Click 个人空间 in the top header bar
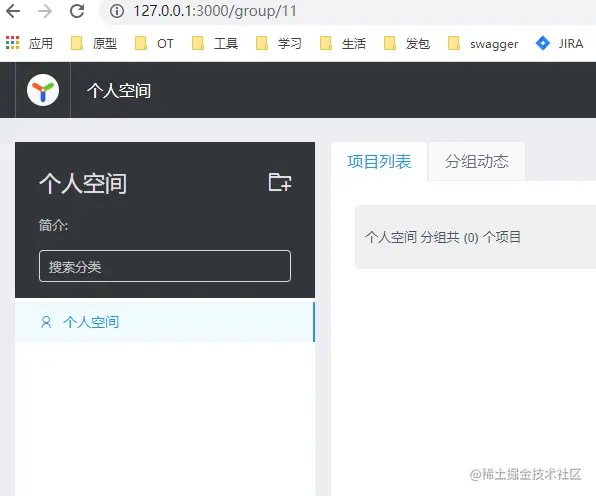This screenshot has width=596, height=496. click(x=119, y=91)
